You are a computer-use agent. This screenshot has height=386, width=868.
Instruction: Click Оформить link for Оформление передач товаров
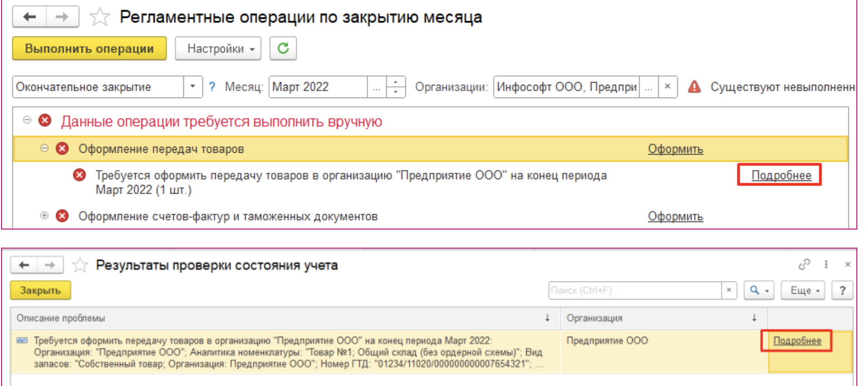pos(675,149)
